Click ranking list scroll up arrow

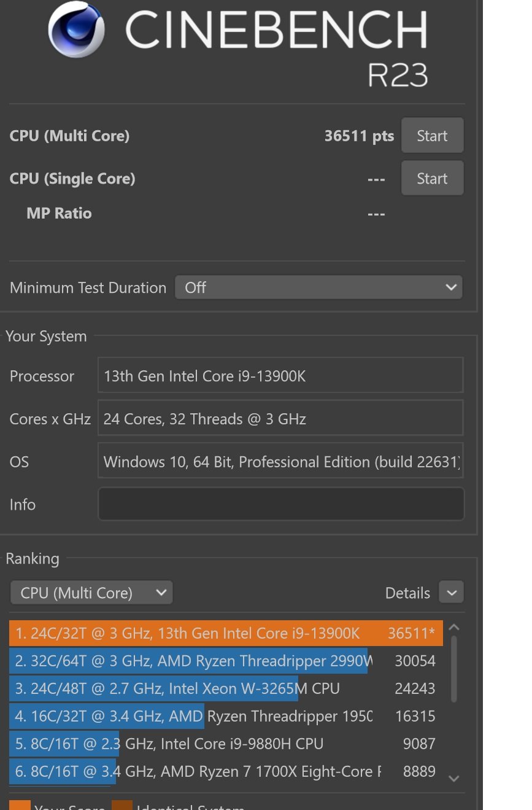(x=454, y=627)
